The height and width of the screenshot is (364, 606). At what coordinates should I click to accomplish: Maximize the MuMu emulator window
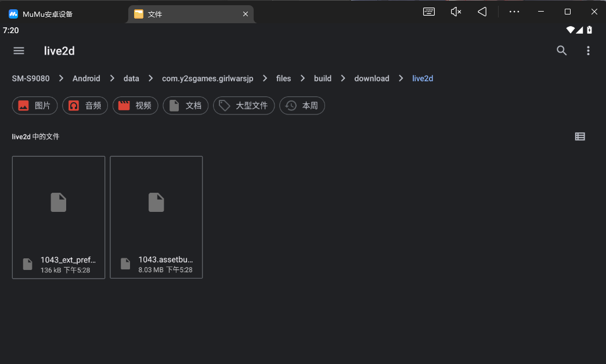(x=567, y=12)
